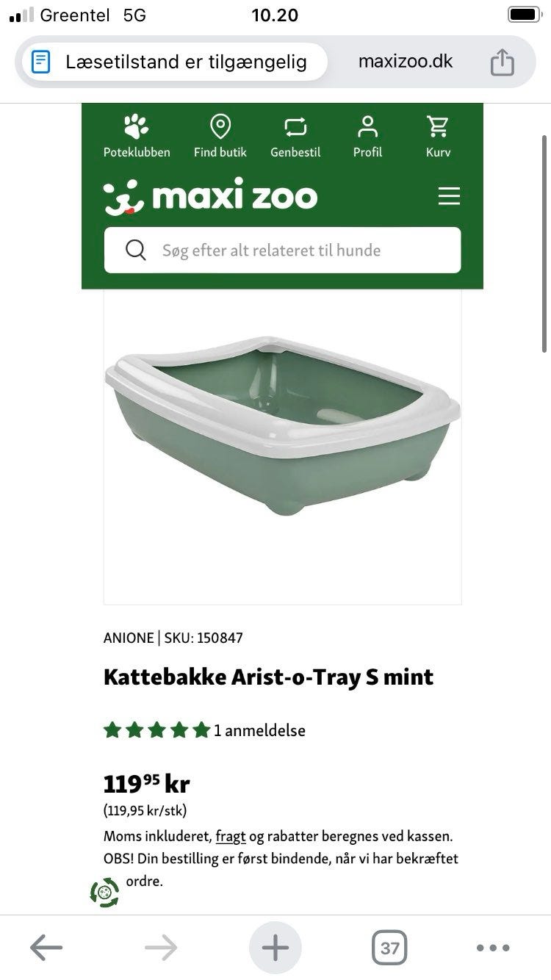This screenshot has height=980, width=551.
Task: Open the Profil account icon
Action: click(x=367, y=127)
